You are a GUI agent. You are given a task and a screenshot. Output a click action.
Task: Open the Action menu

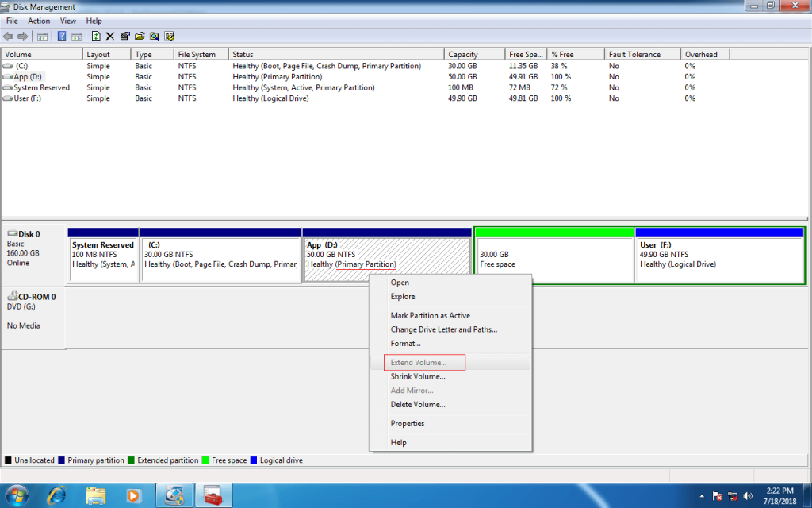pos(38,21)
